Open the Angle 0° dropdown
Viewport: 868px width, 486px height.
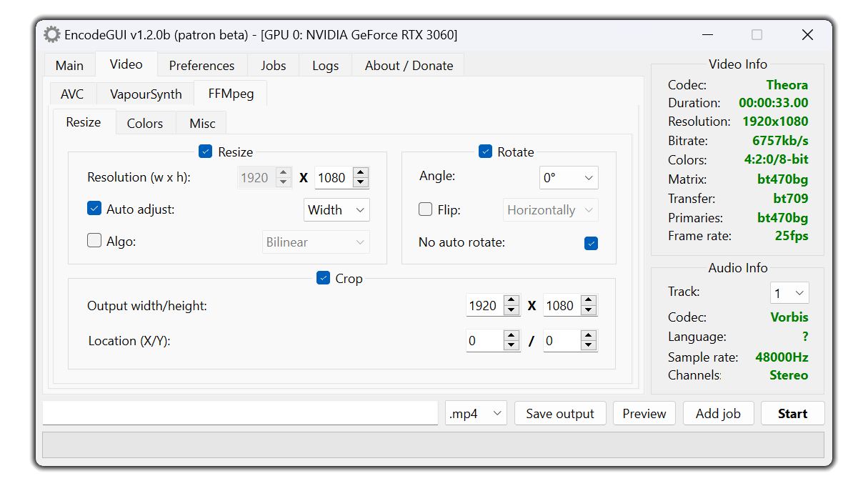pos(569,178)
